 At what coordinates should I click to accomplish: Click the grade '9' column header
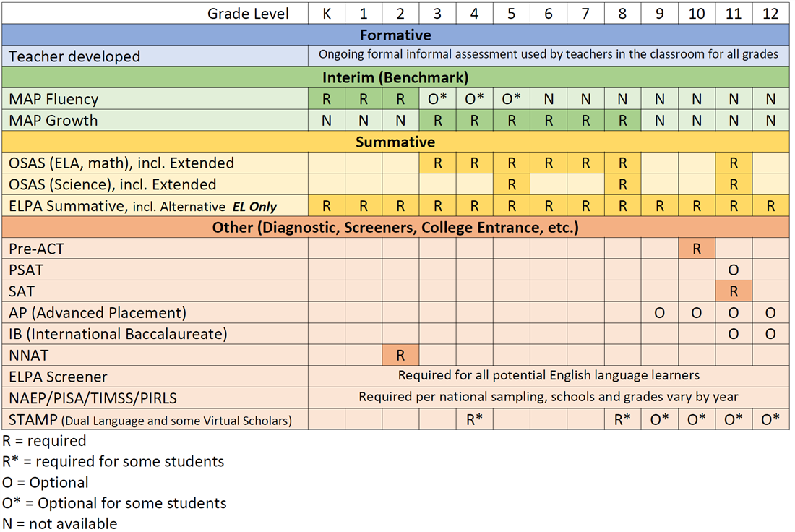point(660,14)
